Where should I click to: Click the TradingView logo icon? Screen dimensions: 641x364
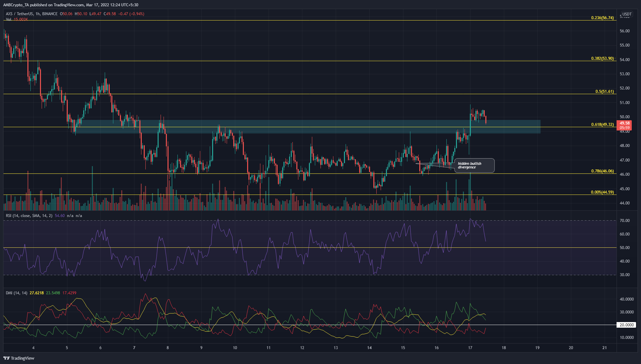[6, 358]
